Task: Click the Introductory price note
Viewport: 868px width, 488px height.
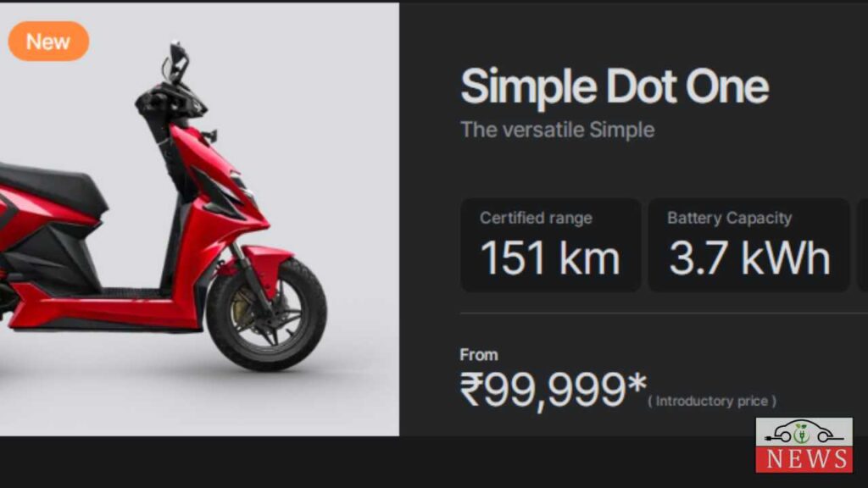Action: click(712, 401)
